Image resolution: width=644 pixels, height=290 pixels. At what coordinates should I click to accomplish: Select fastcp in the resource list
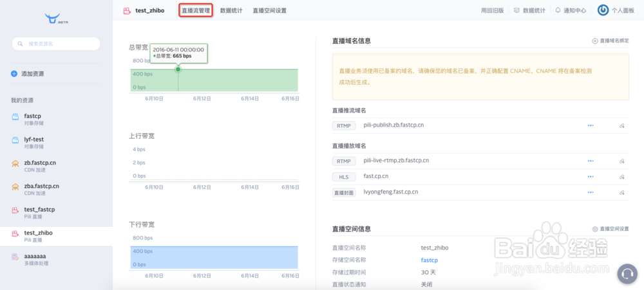pos(56,120)
